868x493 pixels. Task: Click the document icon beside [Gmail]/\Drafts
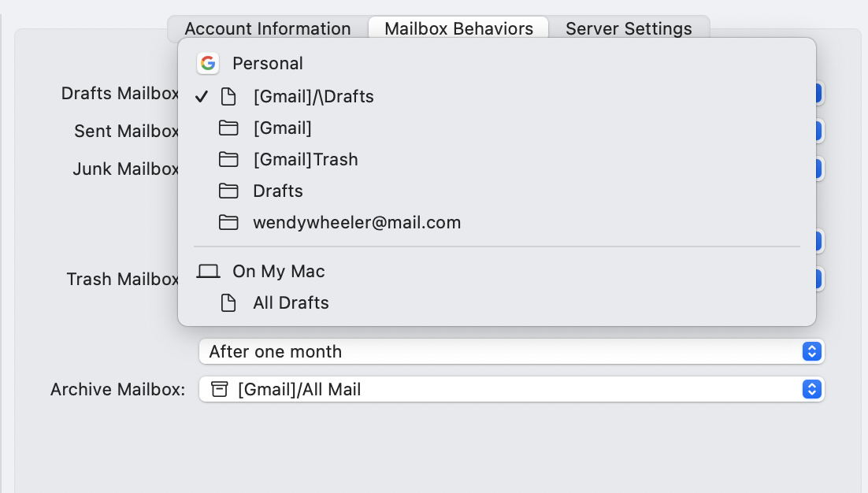pyautogui.click(x=228, y=96)
